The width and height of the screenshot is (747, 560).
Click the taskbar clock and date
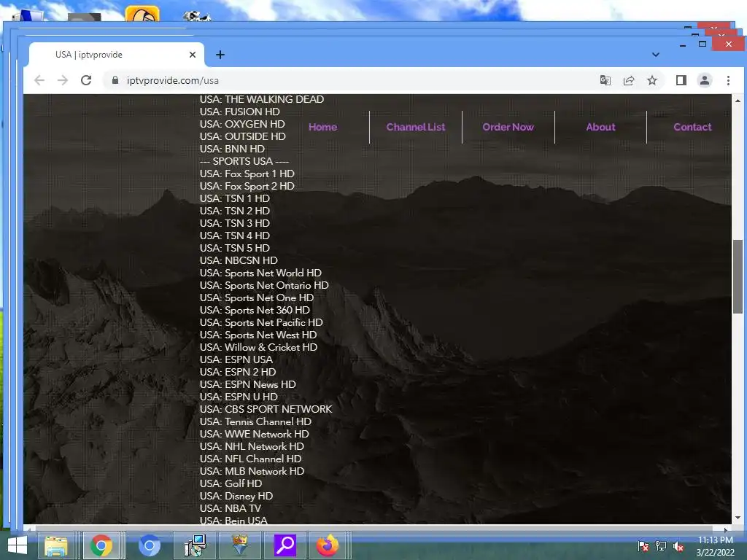(x=716, y=546)
